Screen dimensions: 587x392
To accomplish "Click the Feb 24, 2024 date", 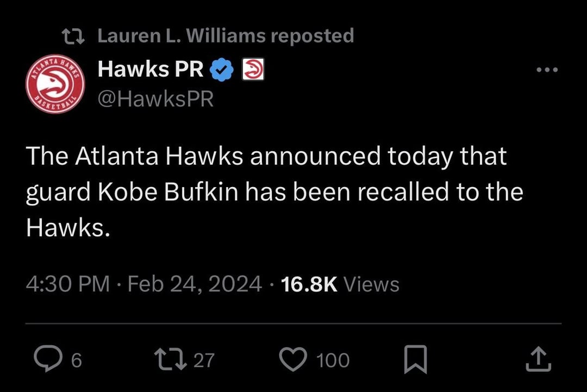I will 194,284.
